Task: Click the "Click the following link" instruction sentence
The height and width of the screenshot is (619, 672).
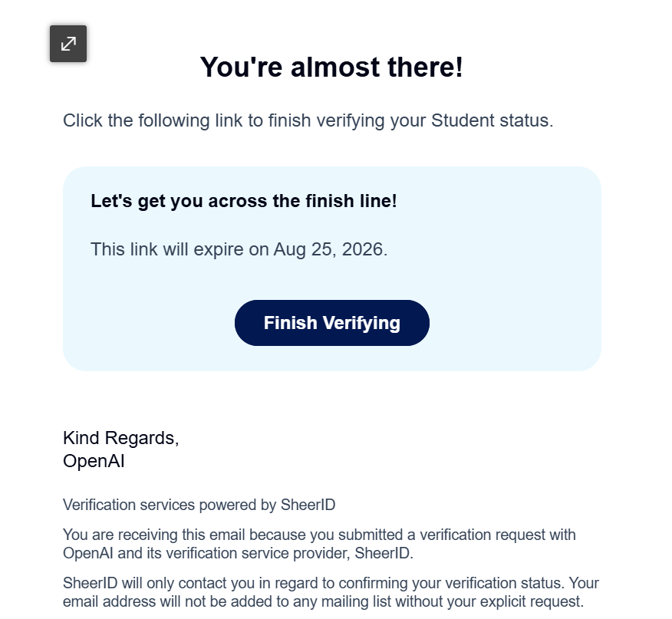Action: pyautogui.click(x=308, y=120)
